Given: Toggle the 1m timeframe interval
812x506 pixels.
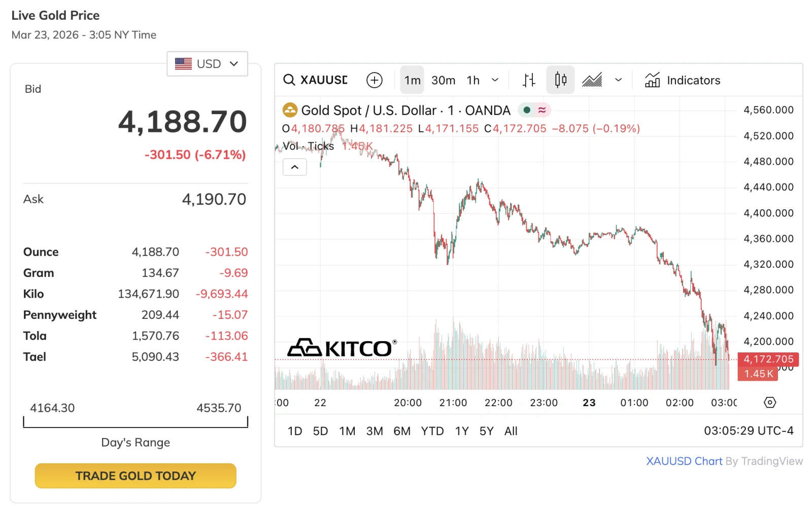Looking at the screenshot, I should coord(412,80).
